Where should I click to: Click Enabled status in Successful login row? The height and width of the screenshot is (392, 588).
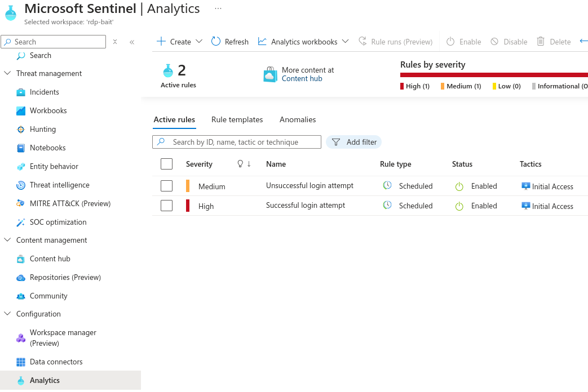pos(484,206)
